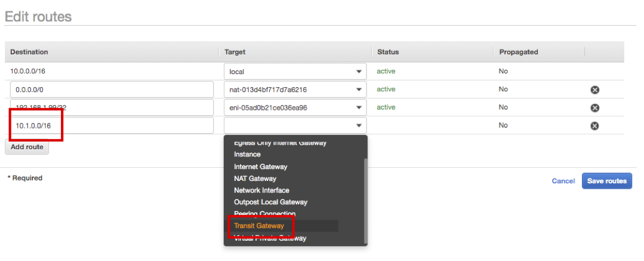This screenshot has height=261, width=644.
Task: Select Instance as route target
Action: pyautogui.click(x=247, y=155)
